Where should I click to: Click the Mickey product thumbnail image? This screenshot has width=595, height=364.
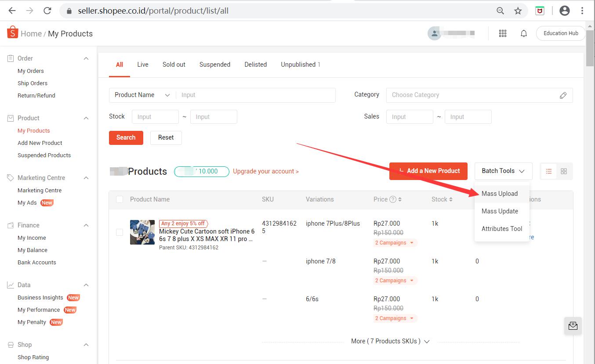(x=142, y=232)
